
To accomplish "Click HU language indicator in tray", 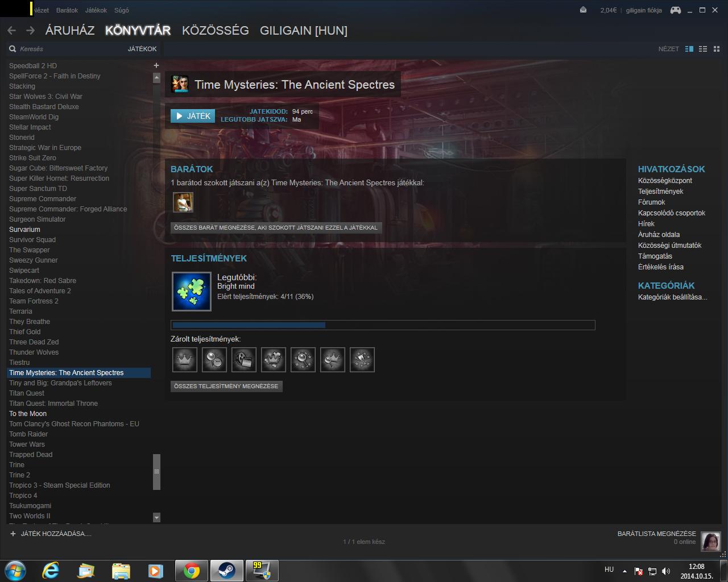I will pos(609,569).
